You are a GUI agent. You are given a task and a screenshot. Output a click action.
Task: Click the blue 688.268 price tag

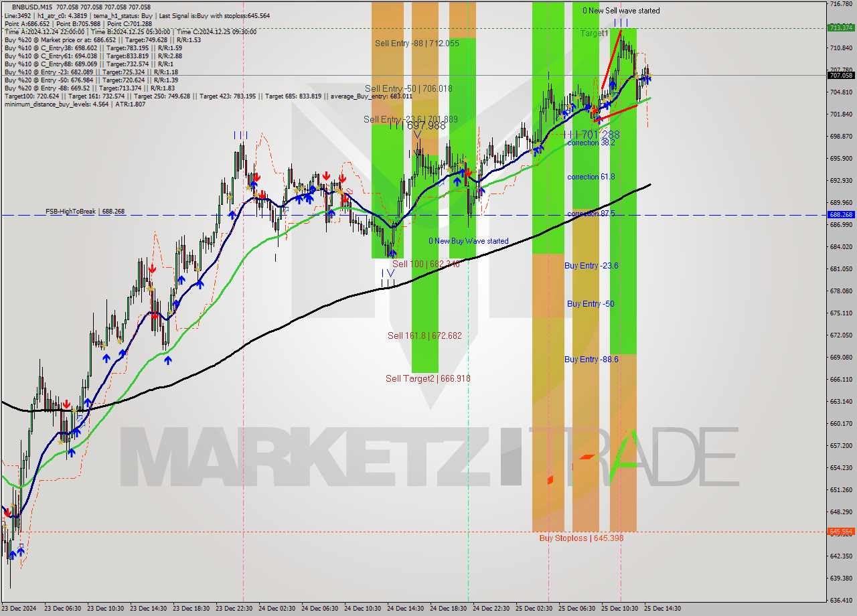(x=842, y=215)
